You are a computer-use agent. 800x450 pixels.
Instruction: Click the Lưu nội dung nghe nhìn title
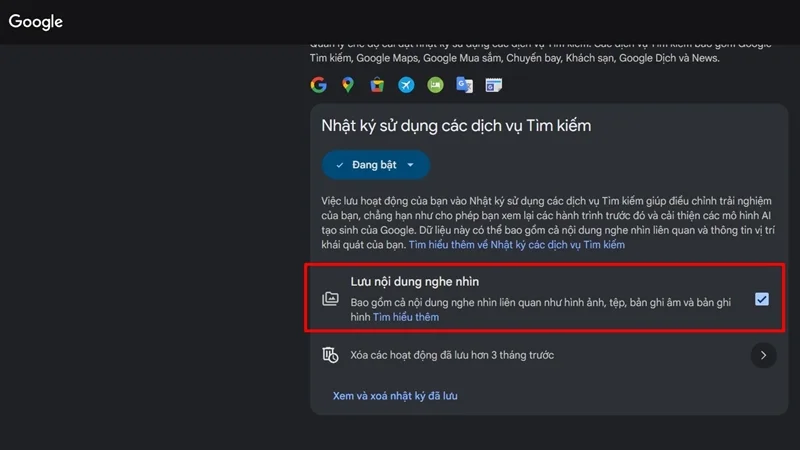pos(414,282)
